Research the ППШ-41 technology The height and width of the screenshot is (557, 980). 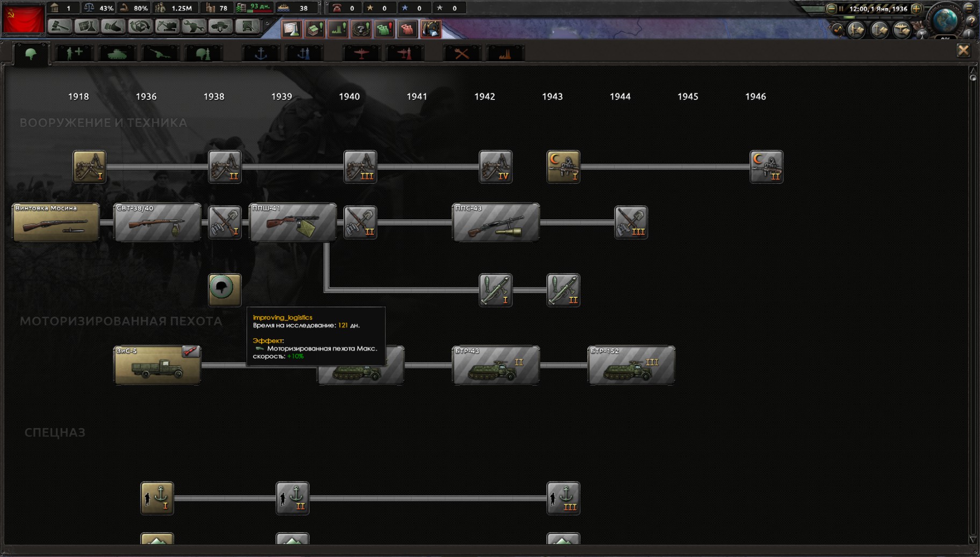pyautogui.click(x=293, y=222)
